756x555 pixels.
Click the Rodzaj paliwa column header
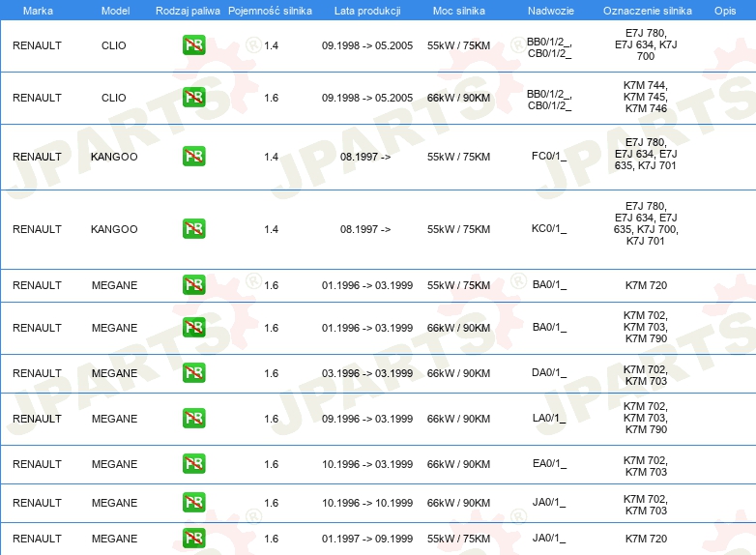[188, 11]
